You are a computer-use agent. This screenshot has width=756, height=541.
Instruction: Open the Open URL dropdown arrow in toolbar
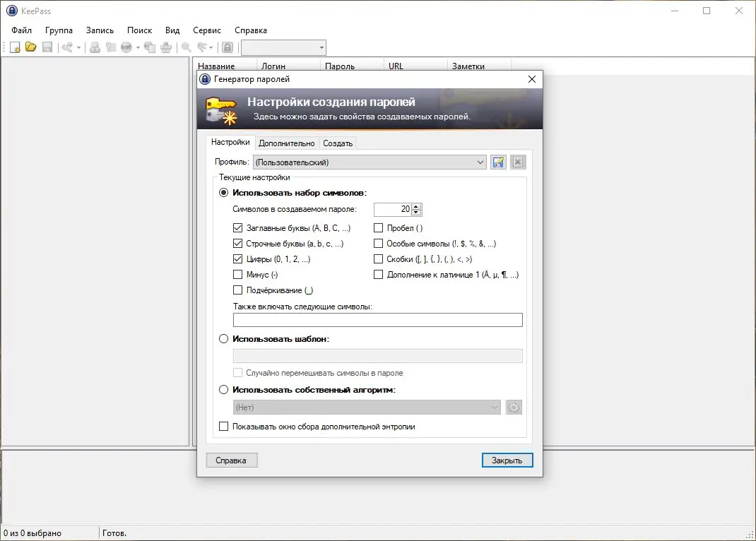138,48
